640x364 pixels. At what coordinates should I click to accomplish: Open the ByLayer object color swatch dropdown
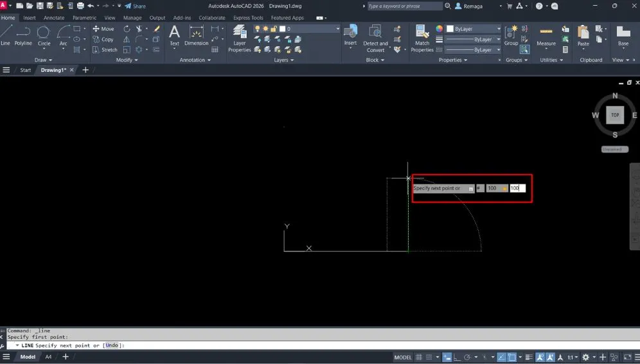[473, 29]
